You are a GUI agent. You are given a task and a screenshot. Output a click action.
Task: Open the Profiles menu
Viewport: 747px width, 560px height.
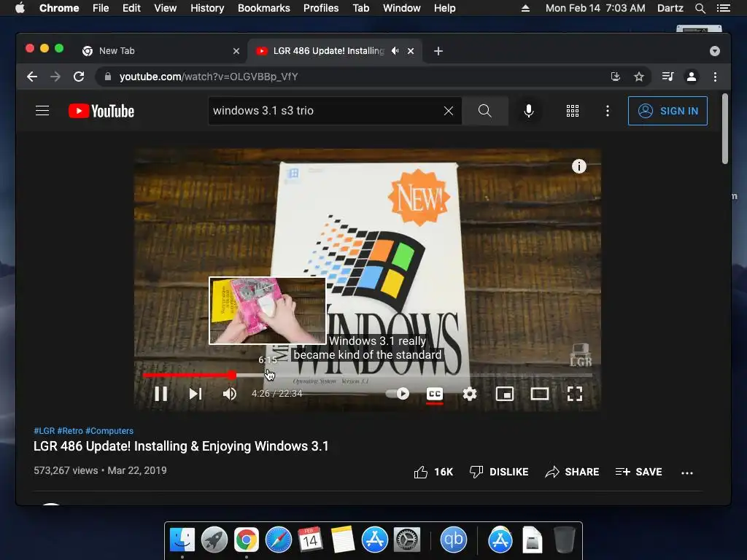321,8
